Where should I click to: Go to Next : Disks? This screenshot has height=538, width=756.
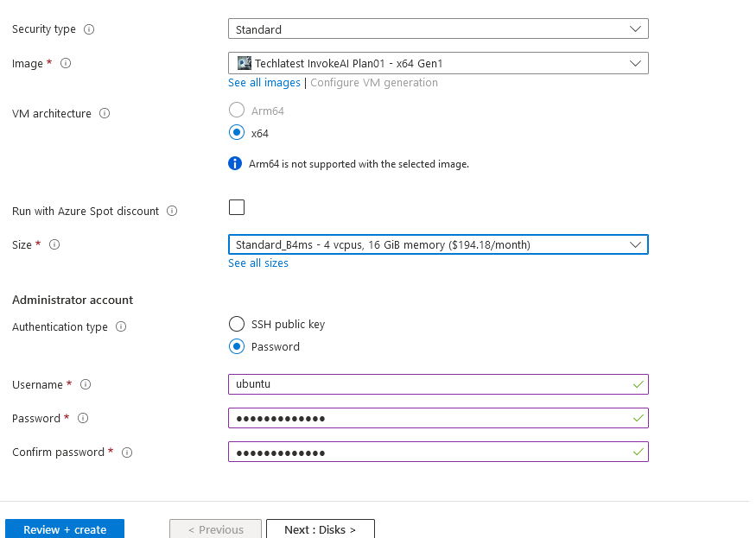click(321, 529)
